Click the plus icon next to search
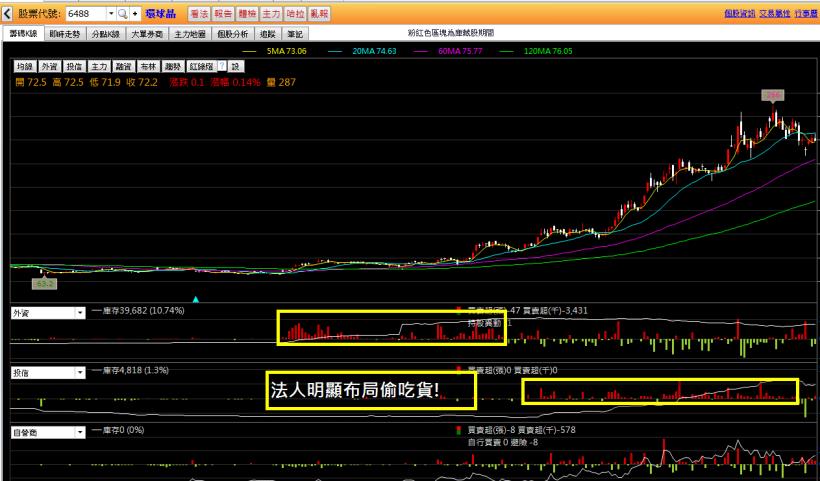The height and width of the screenshot is (481, 820). pyautogui.click(x=135, y=14)
